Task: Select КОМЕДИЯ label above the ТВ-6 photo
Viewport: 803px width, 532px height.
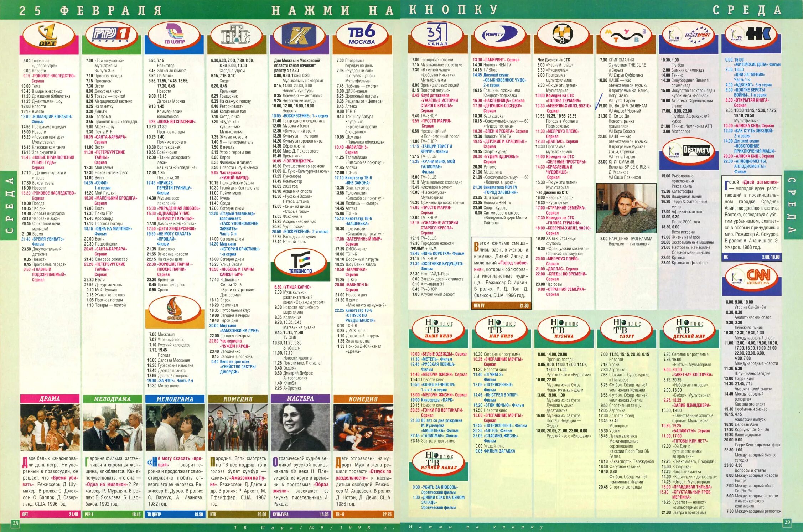Action: pyautogui.click(x=363, y=399)
